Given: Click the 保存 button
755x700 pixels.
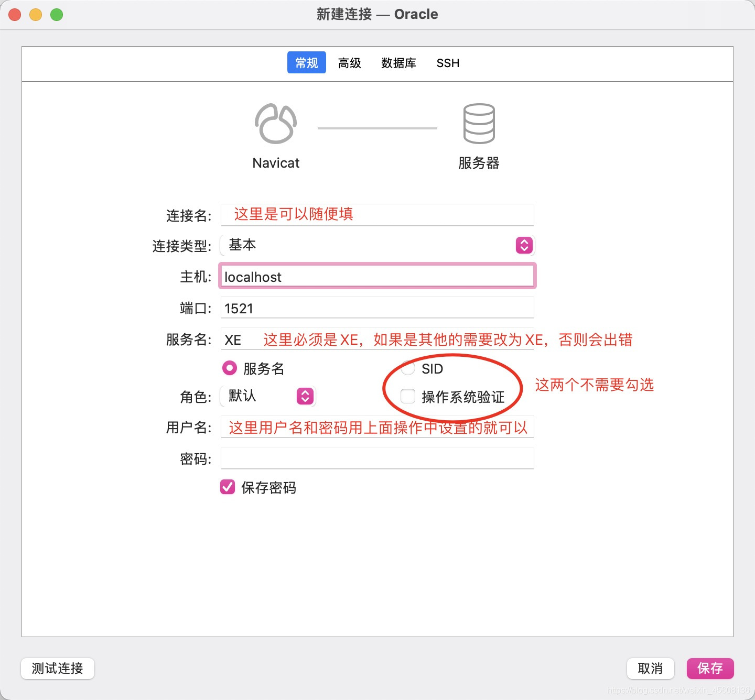Looking at the screenshot, I should (x=710, y=669).
